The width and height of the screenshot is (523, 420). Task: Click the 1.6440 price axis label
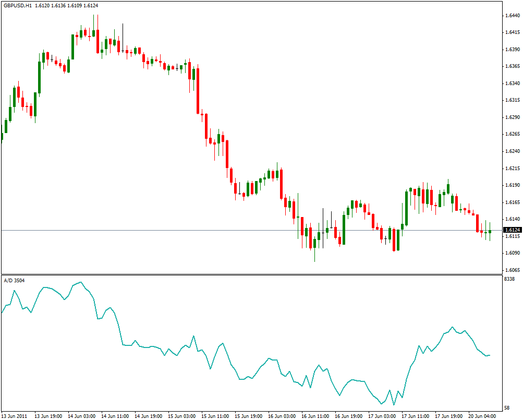point(513,15)
